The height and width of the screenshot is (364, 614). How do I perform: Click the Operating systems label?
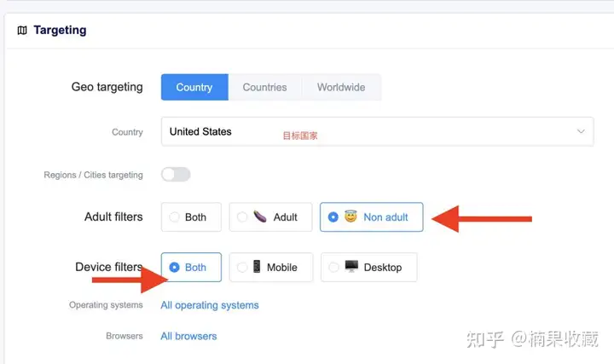(x=106, y=305)
